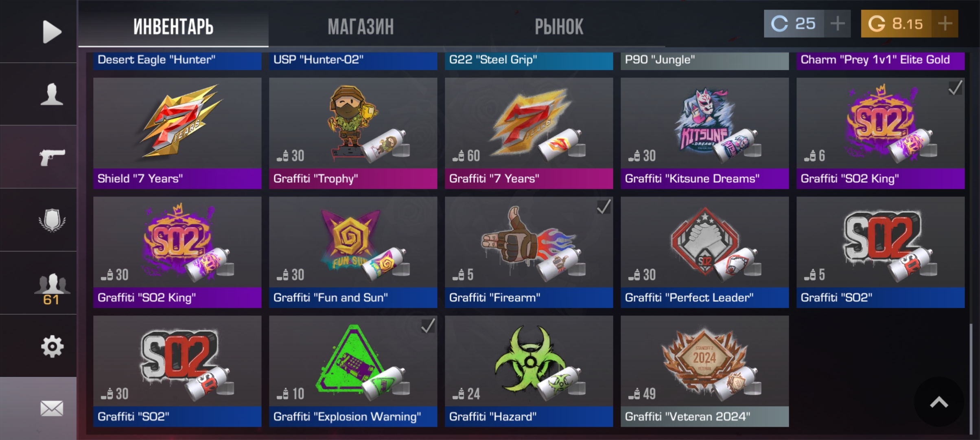Click the play triangle icon in sidebar

tap(52, 31)
